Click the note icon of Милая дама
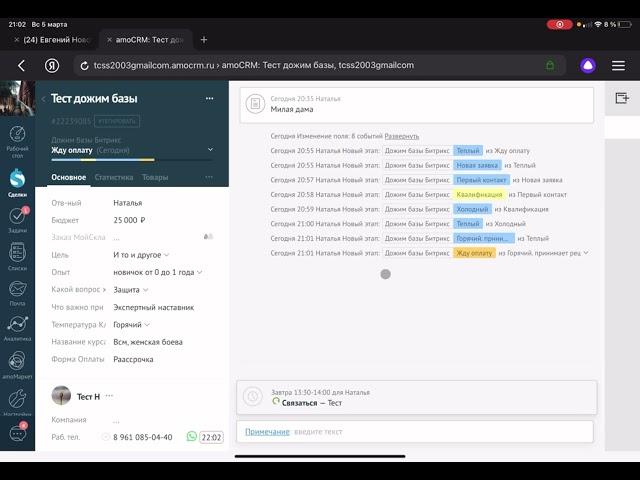 pos(256,104)
